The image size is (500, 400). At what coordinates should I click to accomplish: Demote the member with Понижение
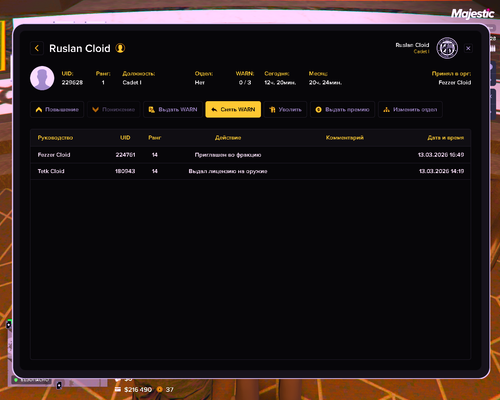114,109
